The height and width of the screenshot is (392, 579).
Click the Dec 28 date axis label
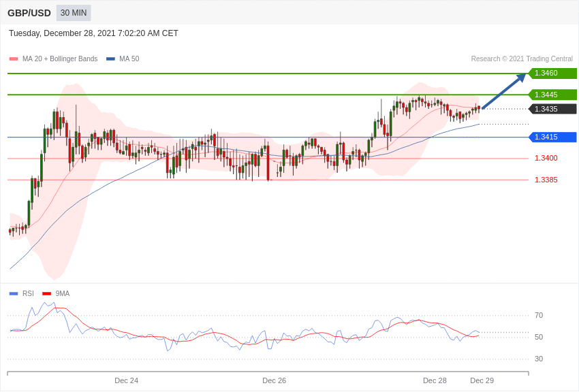435,381
